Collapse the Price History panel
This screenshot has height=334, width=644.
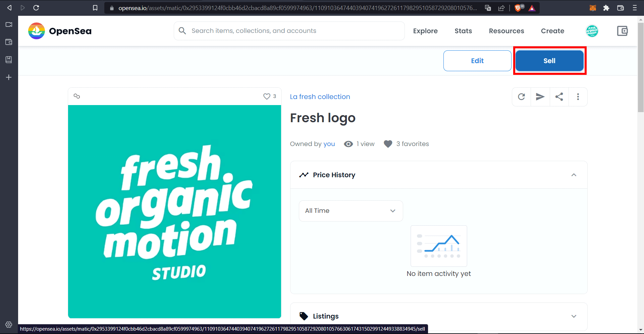tap(574, 175)
